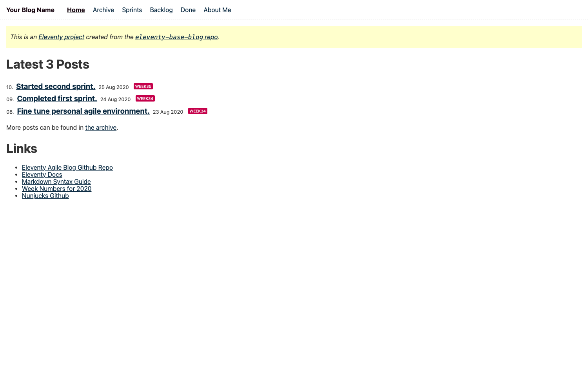Visit the Nunjucks Github link
This screenshot has width=588, height=392.
coord(45,196)
